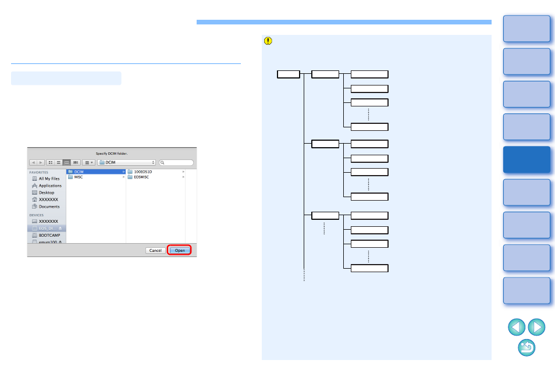Click the DEVICES sidebar heading
This screenshot has height=392, width=555.
(37, 215)
